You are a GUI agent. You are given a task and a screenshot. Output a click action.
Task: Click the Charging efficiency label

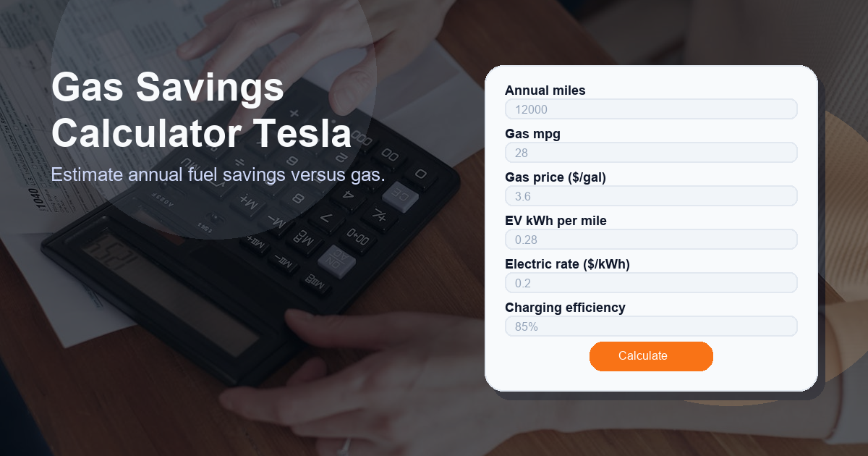(565, 308)
